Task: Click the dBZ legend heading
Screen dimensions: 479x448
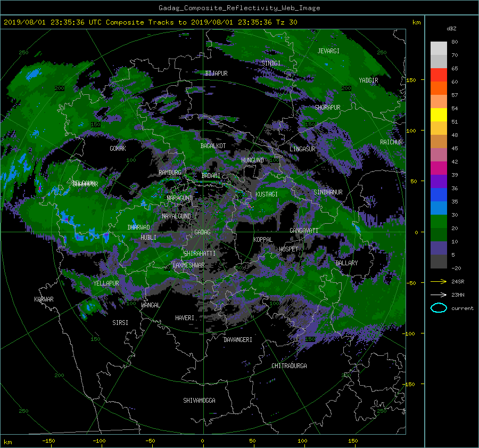Action: (451, 28)
